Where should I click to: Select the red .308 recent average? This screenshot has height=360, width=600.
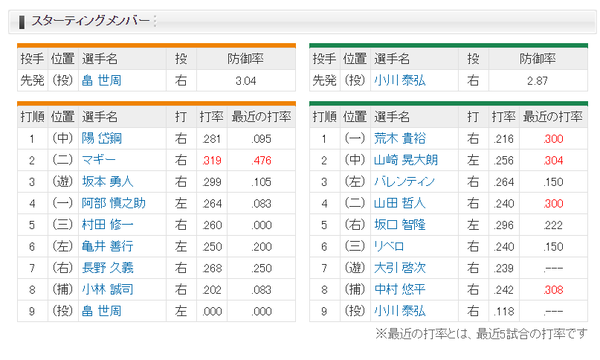[x=553, y=290]
